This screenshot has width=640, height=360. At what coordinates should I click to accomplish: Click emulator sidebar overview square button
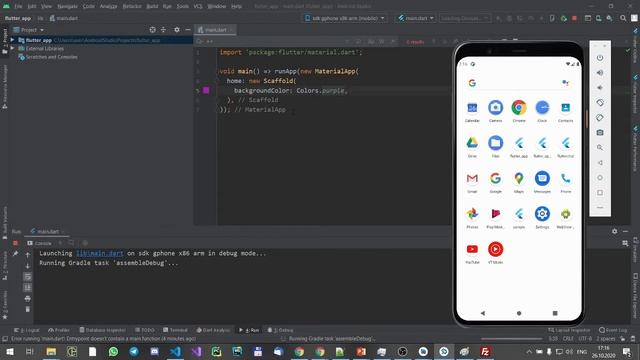pos(600,193)
